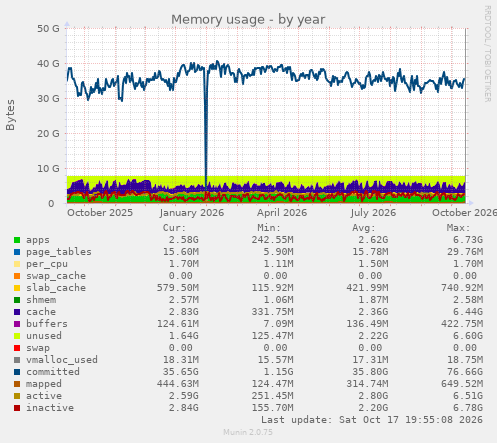Click the 'Bytes' y-axis label

[x=10, y=115]
